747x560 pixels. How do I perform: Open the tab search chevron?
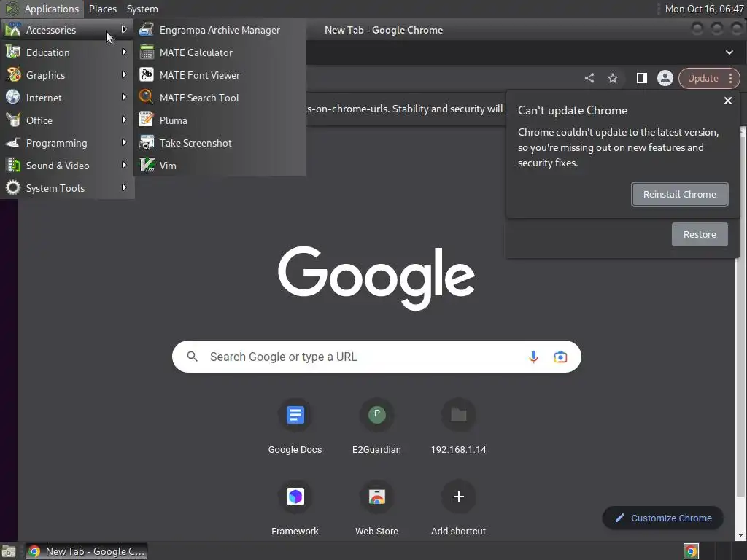(x=729, y=52)
